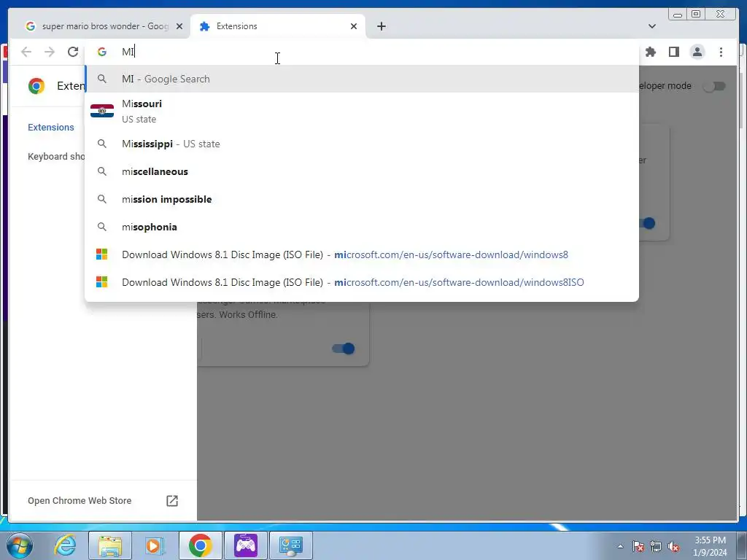This screenshot has width=747, height=560.
Task: Open the profile avatar icon
Action: tap(697, 52)
